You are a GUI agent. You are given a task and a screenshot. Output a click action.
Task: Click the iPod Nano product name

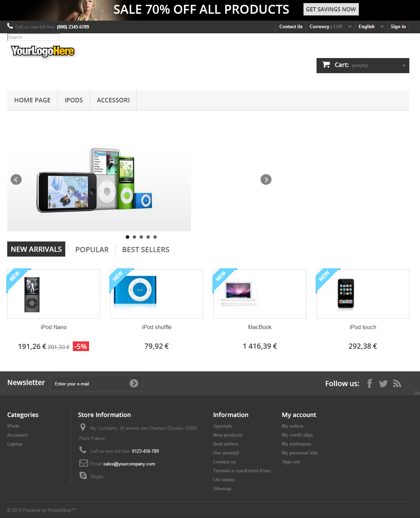(x=54, y=327)
